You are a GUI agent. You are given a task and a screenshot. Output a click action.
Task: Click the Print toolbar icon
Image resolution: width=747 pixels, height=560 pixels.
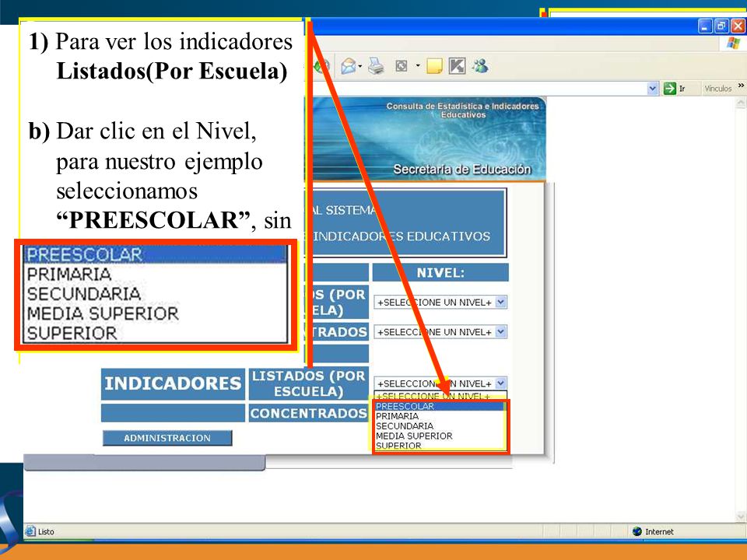377,65
